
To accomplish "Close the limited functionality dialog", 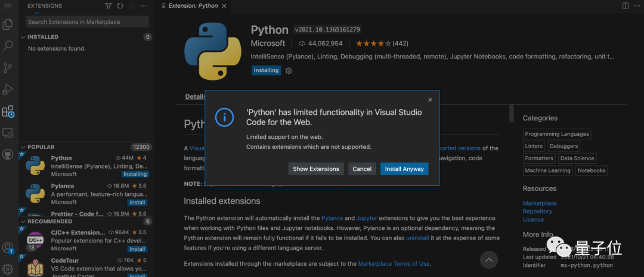I will pyautogui.click(x=430, y=99).
